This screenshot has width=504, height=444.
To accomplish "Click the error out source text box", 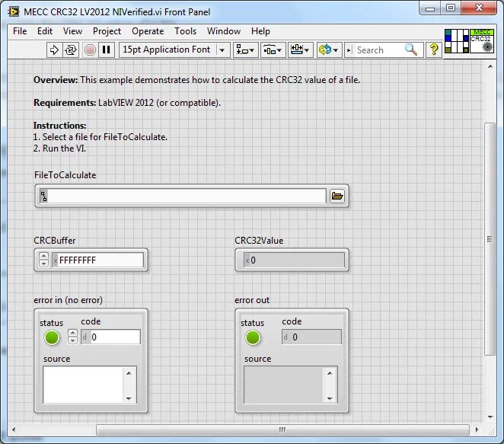I will click(x=284, y=385).
